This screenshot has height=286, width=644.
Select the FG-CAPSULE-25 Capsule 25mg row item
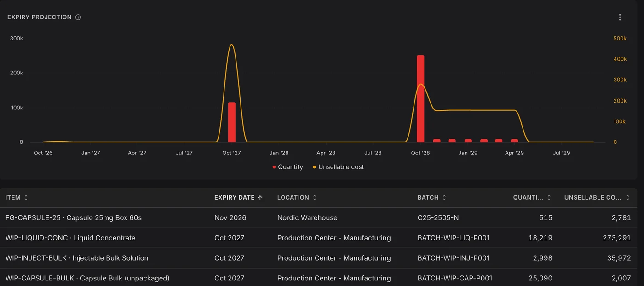coord(74,217)
